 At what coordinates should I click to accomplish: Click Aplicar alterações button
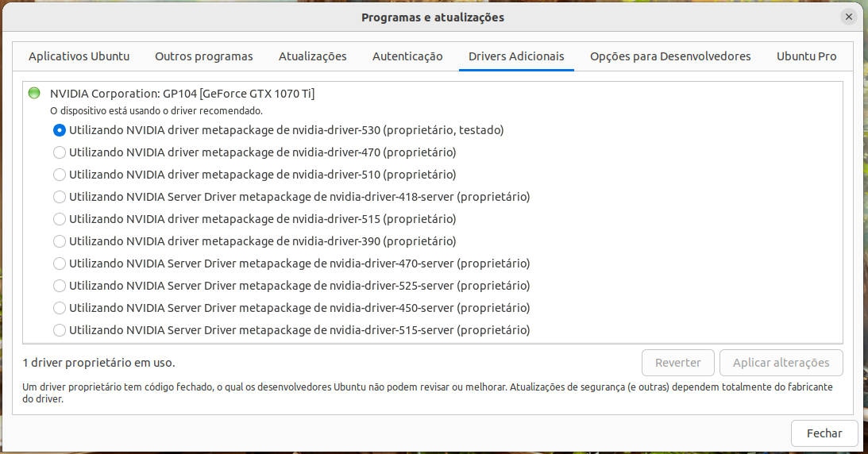point(781,363)
